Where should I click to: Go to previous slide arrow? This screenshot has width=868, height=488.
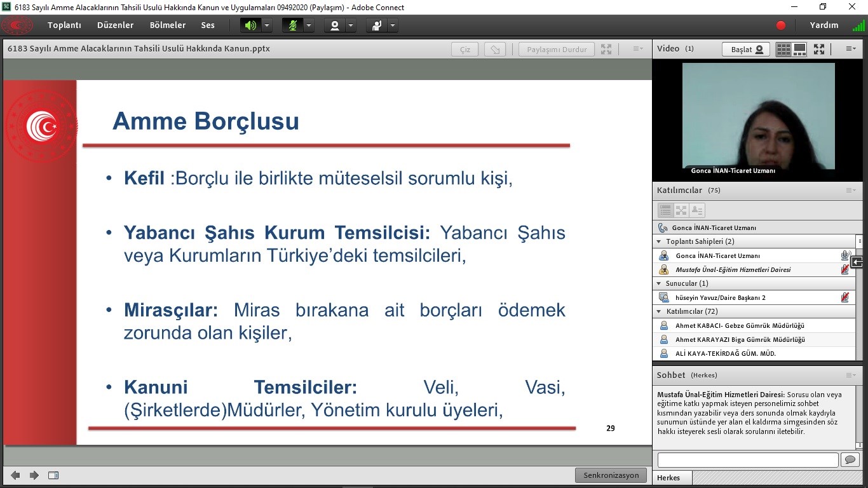tap(15, 475)
